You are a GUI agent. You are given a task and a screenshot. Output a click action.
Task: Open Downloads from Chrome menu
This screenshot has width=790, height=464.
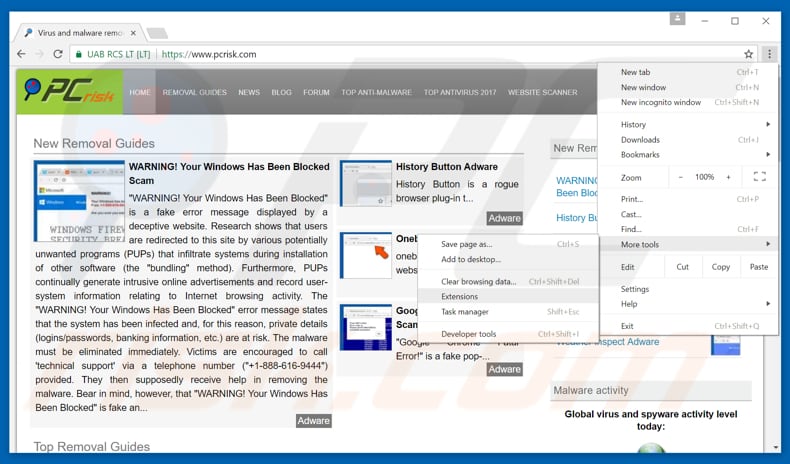tap(688, 140)
